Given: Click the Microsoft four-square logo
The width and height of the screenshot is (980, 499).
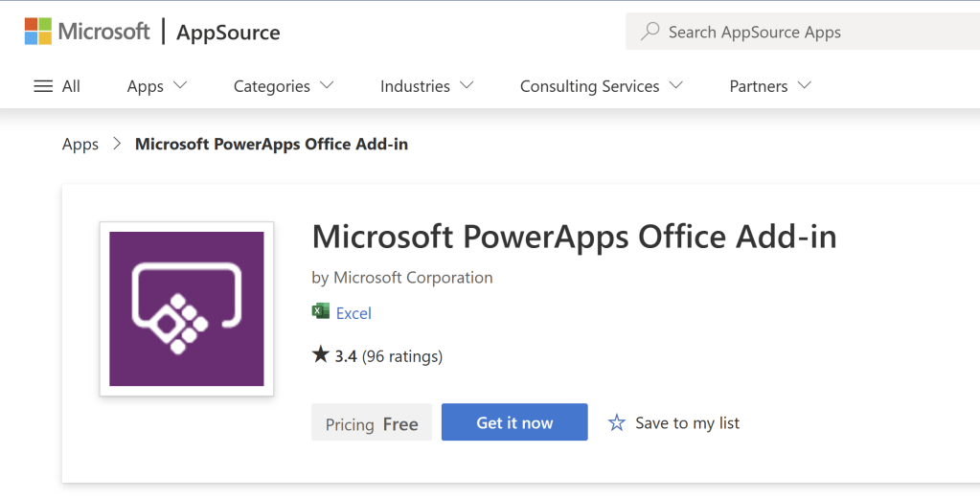Looking at the screenshot, I should (x=38, y=32).
